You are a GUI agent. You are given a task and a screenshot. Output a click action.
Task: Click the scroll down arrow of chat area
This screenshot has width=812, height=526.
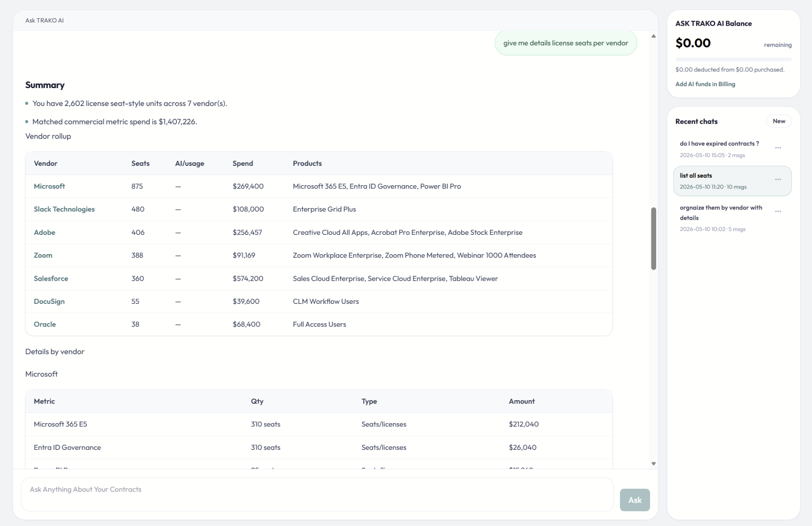653,463
